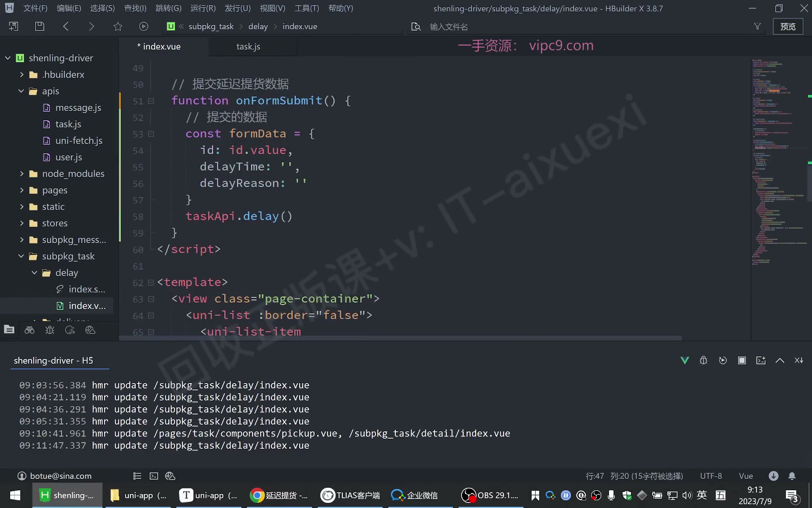Collapse the apis folder
The height and width of the screenshot is (508, 812).
click(21, 91)
